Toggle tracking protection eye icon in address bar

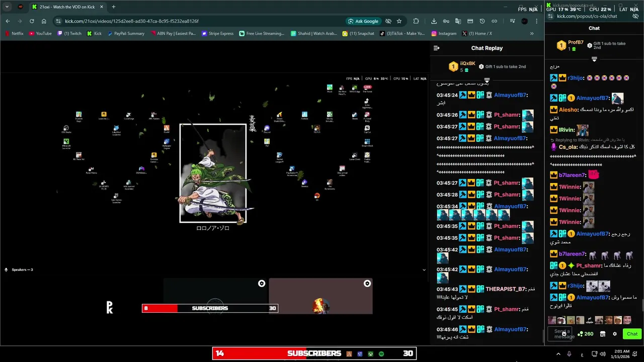388,21
